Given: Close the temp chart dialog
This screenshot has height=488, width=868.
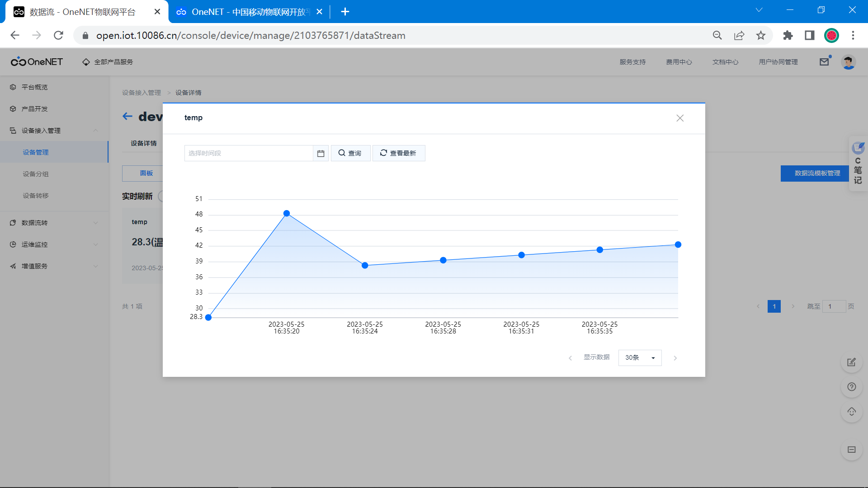Looking at the screenshot, I should [679, 118].
